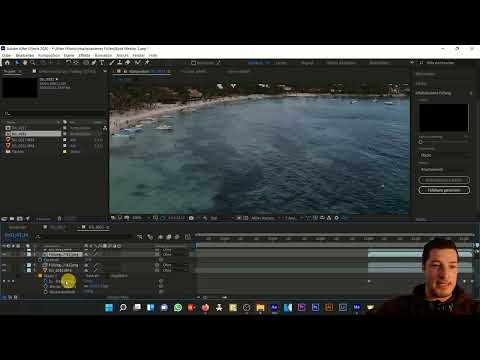Click the Project panel search field
Image resolution: width=480 pixels, height=360 pixels.
54,114
